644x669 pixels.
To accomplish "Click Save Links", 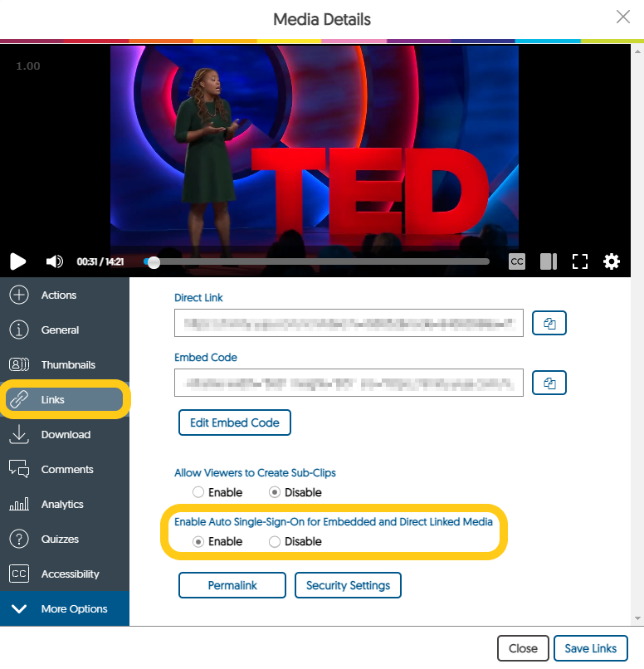I will click(x=591, y=648).
